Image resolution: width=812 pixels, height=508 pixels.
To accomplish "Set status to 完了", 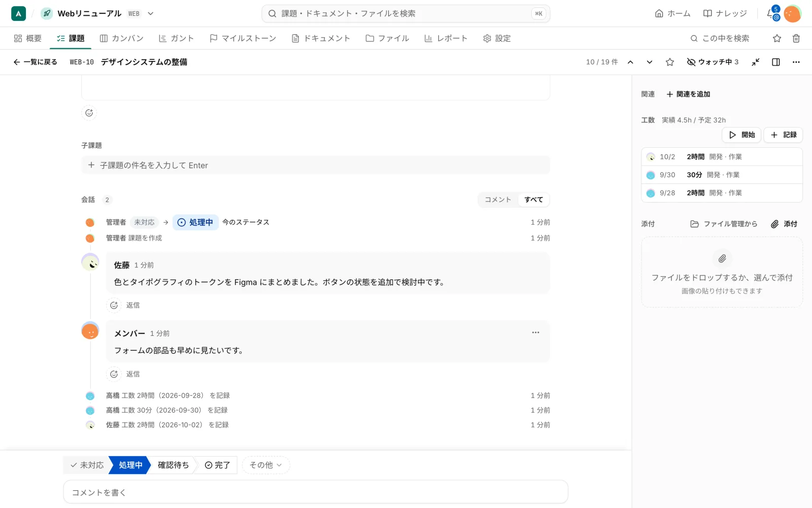I will [217, 465].
